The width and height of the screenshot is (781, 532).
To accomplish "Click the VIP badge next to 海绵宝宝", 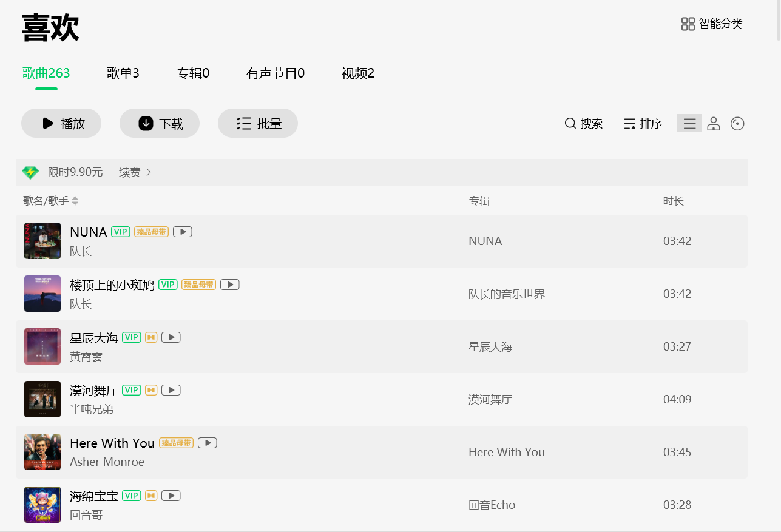I will [132, 496].
